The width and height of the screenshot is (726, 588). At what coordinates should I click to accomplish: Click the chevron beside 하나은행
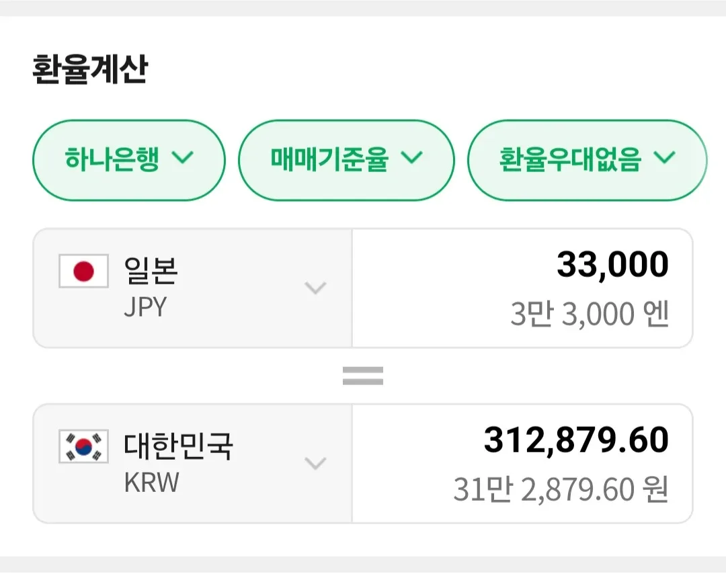[182, 158]
